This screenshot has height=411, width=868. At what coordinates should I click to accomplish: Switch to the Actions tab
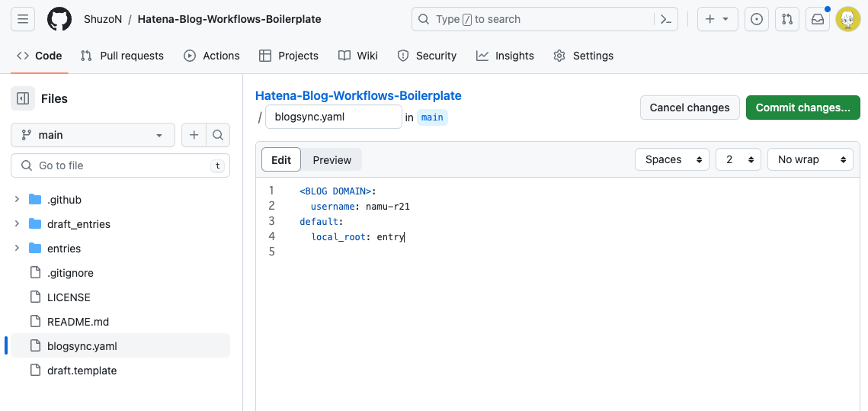tap(211, 56)
